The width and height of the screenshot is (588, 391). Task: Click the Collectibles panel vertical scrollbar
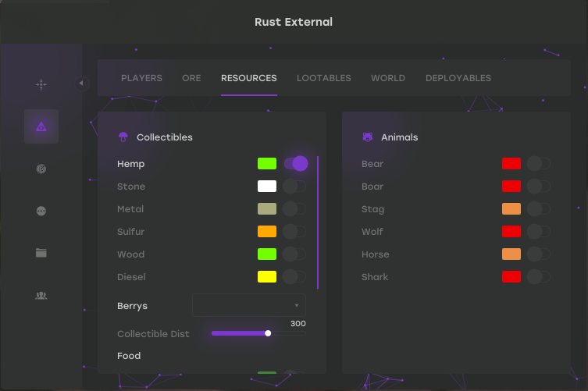pos(318,222)
